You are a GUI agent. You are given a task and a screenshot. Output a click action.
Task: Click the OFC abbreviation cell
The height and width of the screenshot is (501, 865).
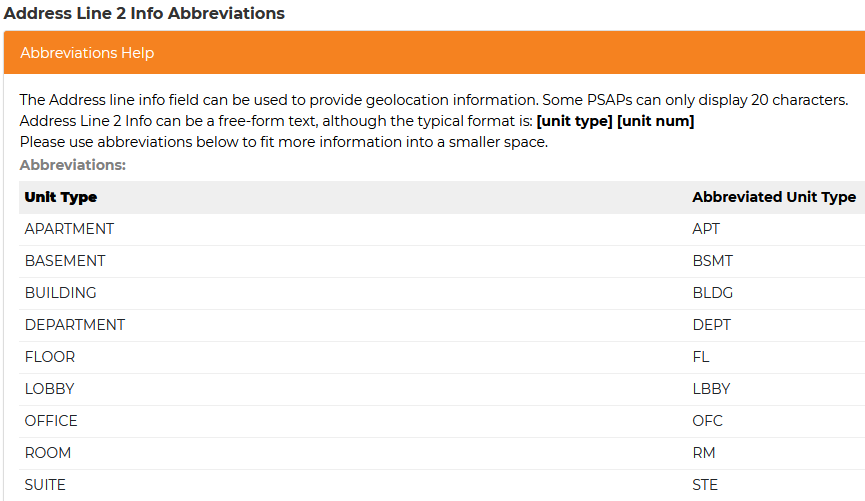(707, 421)
